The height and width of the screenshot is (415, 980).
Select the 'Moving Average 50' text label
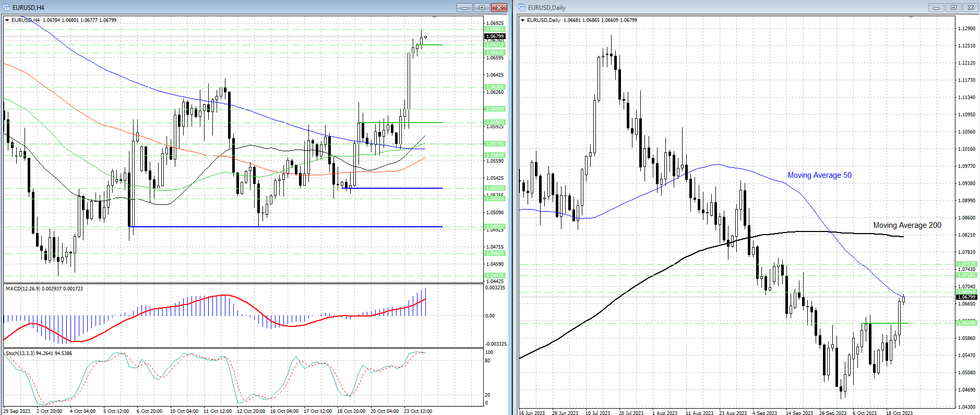(x=819, y=175)
